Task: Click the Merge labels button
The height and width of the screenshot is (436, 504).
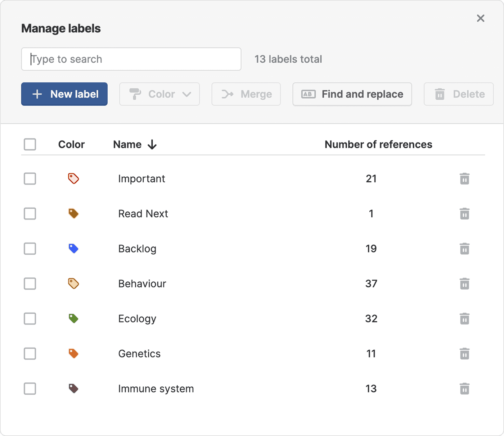Action: 246,94
